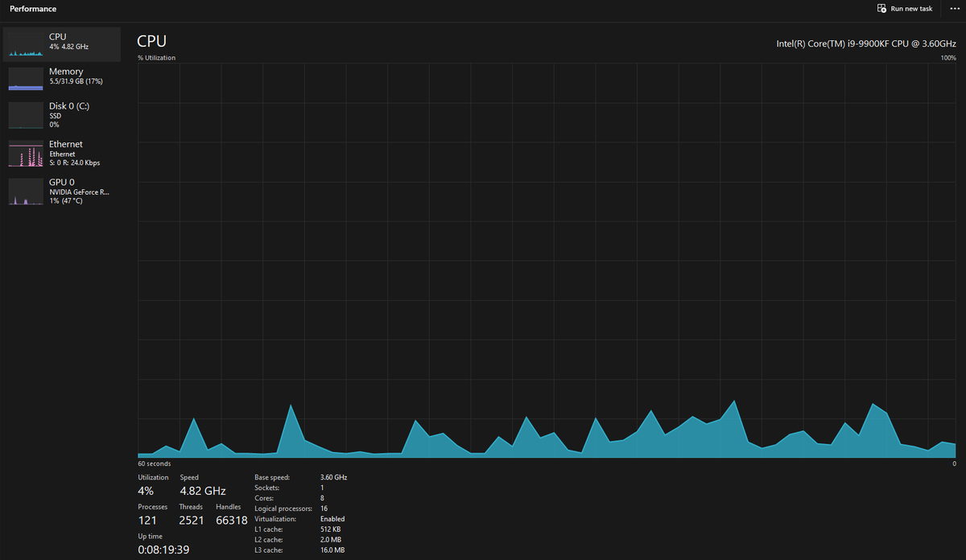Click the Speed 4.82 GHz value
966x560 pixels.
coord(203,491)
